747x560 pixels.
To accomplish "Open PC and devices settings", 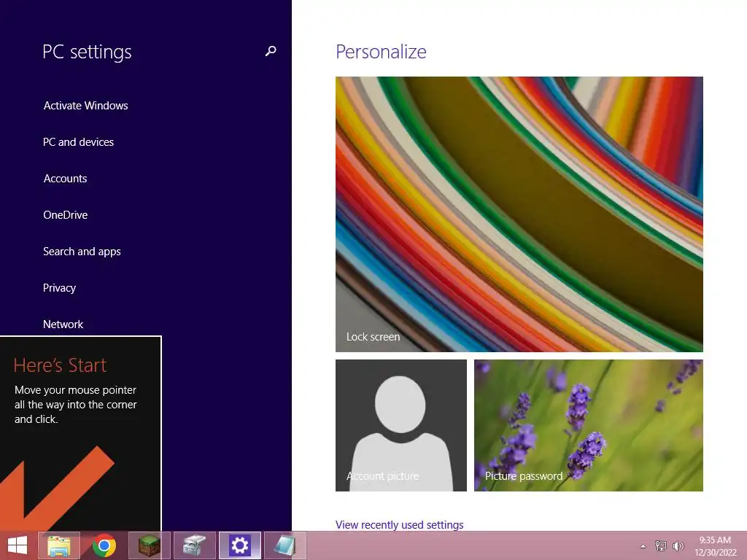I will pyautogui.click(x=78, y=142).
